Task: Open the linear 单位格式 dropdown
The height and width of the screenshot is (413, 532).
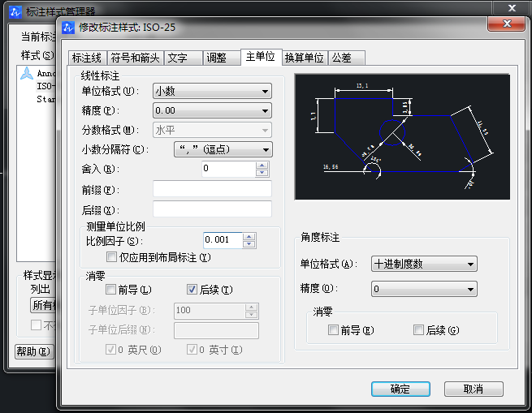Action: [x=212, y=91]
